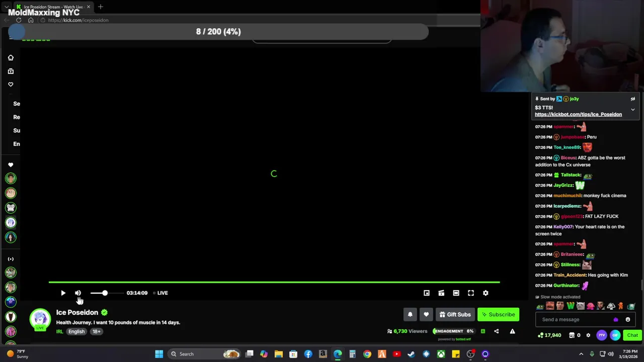Click the 18+ tag

coord(96,331)
